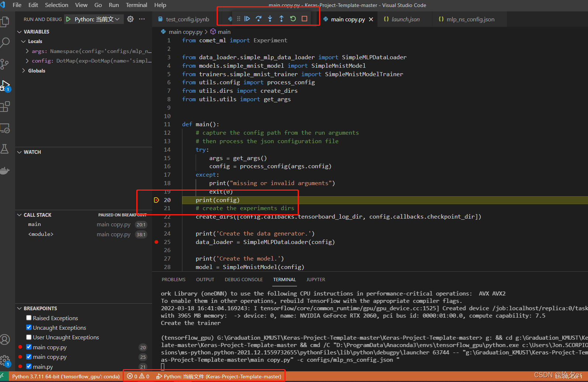Disable the main.py line 21 breakpoint
This screenshot has height=382, width=588.
pyautogui.click(x=29, y=367)
